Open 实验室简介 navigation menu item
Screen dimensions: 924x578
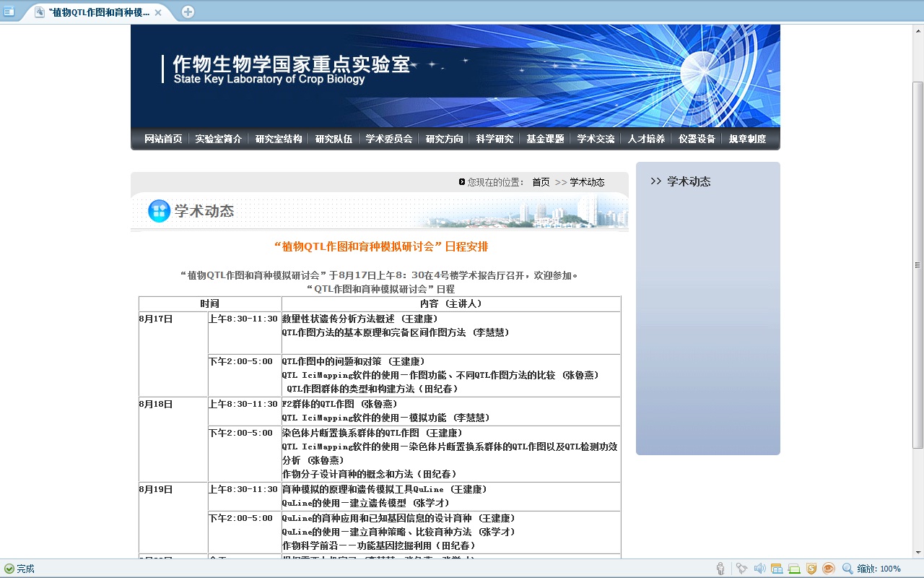218,139
